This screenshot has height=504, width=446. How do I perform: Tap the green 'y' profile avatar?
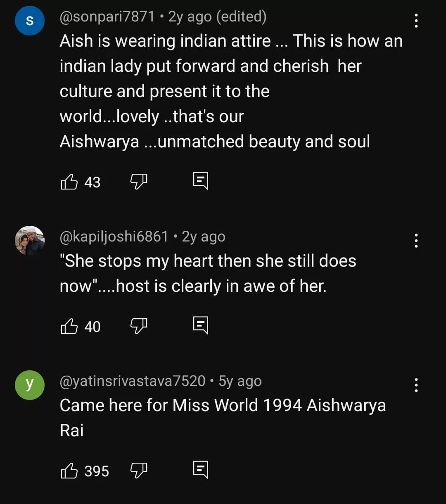(30, 385)
